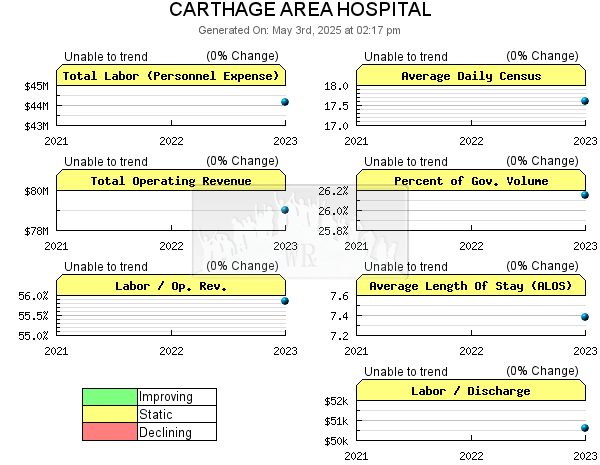Viewport: 600px width, 465px height.
Task: Click '(0% Change)' above Average Length Of Stay
Action: [x=542, y=266]
